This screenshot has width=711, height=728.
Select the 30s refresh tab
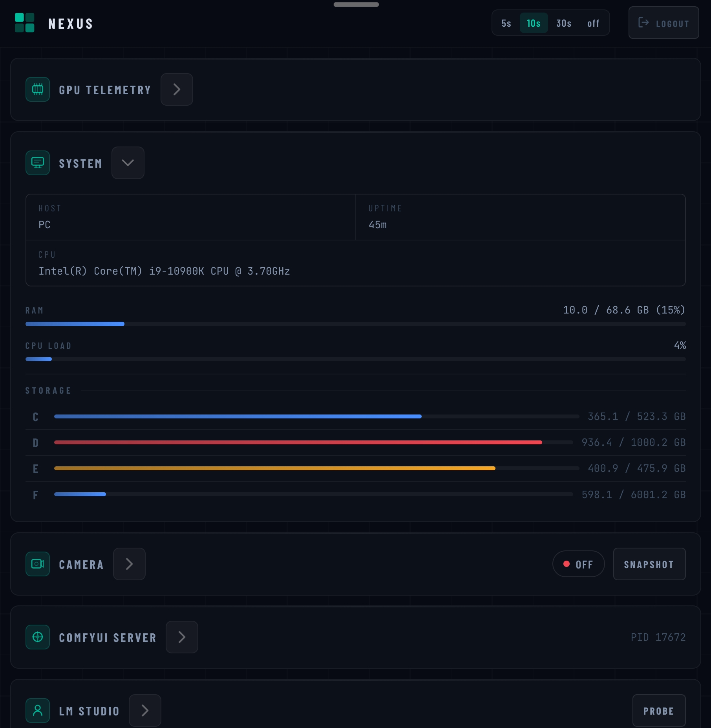point(563,23)
